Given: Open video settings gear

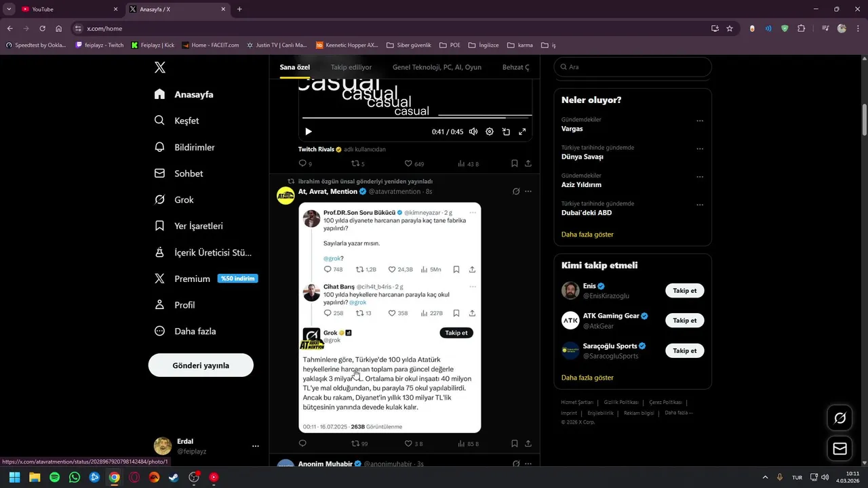Looking at the screenshot, I should [490, 131].
